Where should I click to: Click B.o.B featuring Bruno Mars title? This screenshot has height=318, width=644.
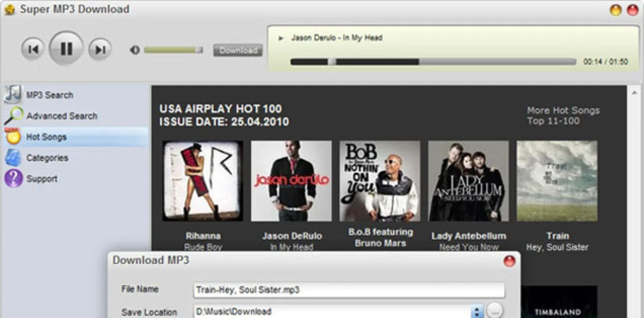coord(381,237)
